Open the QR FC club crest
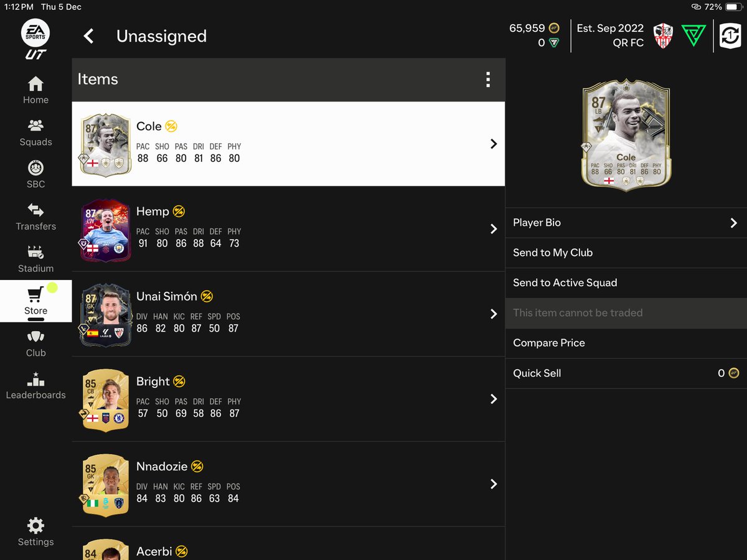Screen dimensions: 747x560 tap(663, 35)
